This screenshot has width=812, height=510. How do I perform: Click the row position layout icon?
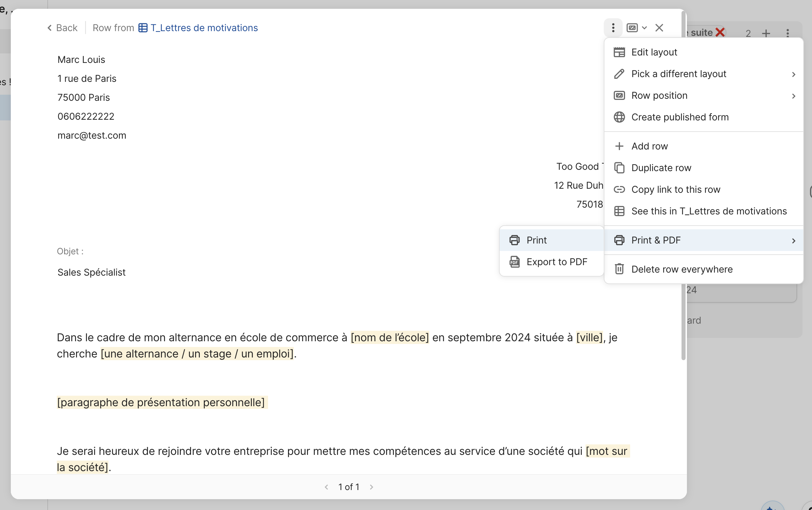point(632,28)
